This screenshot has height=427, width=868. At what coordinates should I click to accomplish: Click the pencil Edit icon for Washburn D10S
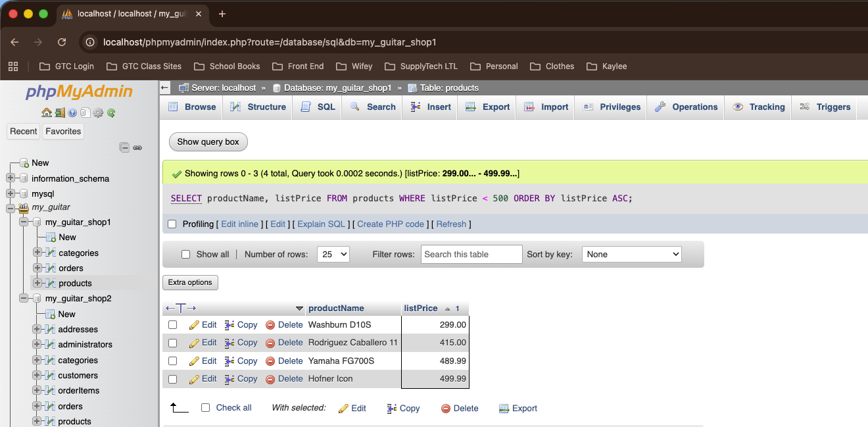coord(194,325)
